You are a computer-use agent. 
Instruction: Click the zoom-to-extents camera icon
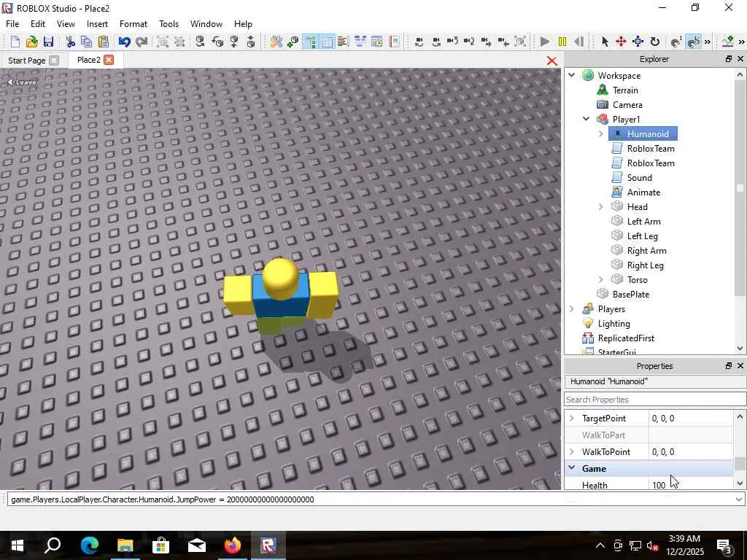tap(521, 42)
